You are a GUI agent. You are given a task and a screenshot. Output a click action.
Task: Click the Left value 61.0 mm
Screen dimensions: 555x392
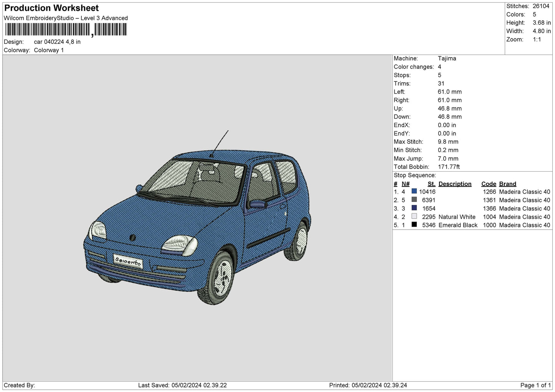pyautogui.click(x=450, y=92)
